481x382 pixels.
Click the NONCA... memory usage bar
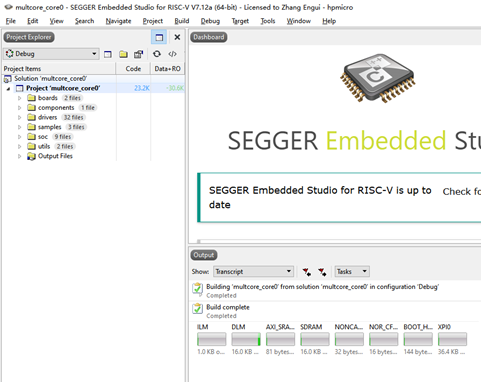click(x=349, y=339)
